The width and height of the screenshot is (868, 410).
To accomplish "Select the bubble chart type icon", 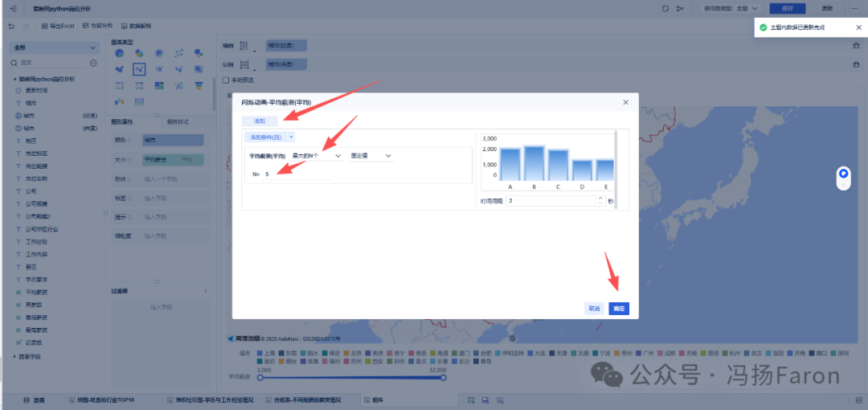I will (x=199, y=53).
